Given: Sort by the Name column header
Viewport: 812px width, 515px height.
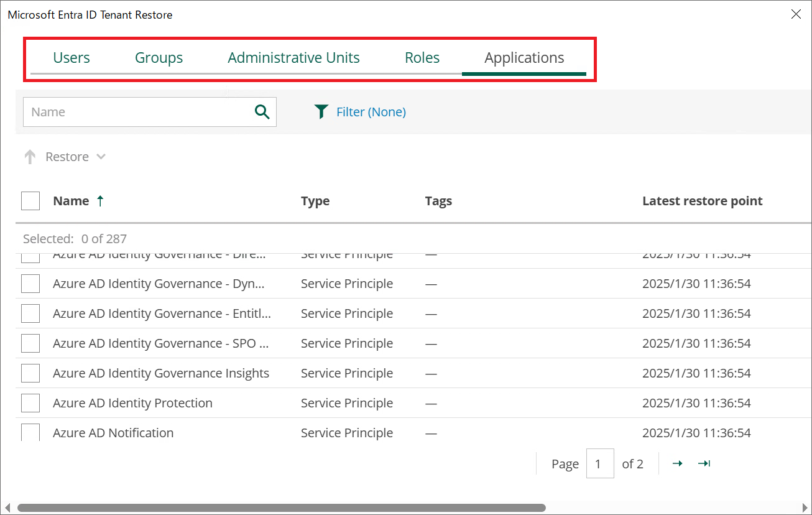Looking at the screenshot, I should tap(71, 201).
